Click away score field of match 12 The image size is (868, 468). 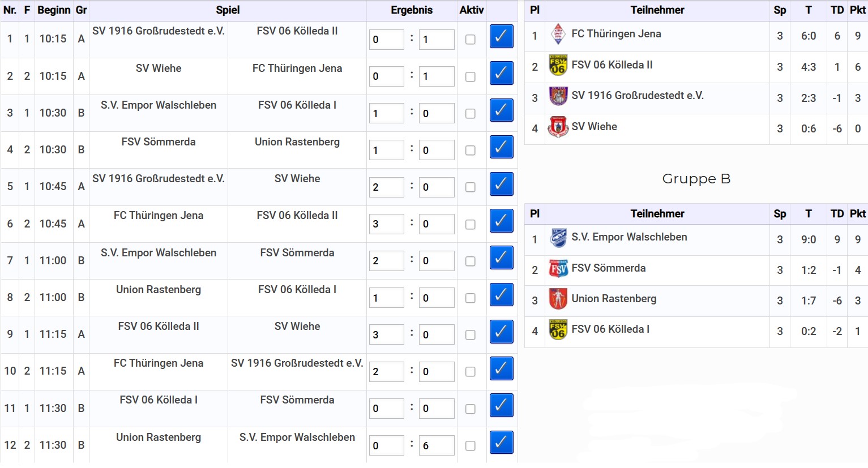coord(436,445)
